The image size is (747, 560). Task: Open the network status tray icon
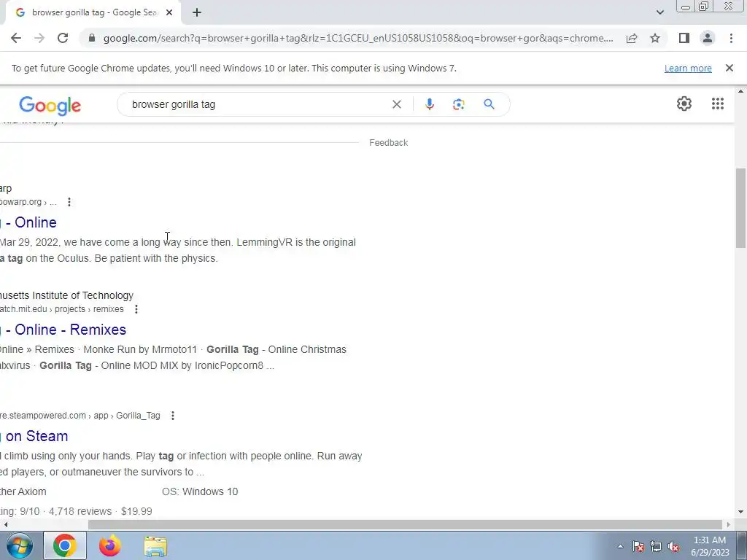point(656,546)
